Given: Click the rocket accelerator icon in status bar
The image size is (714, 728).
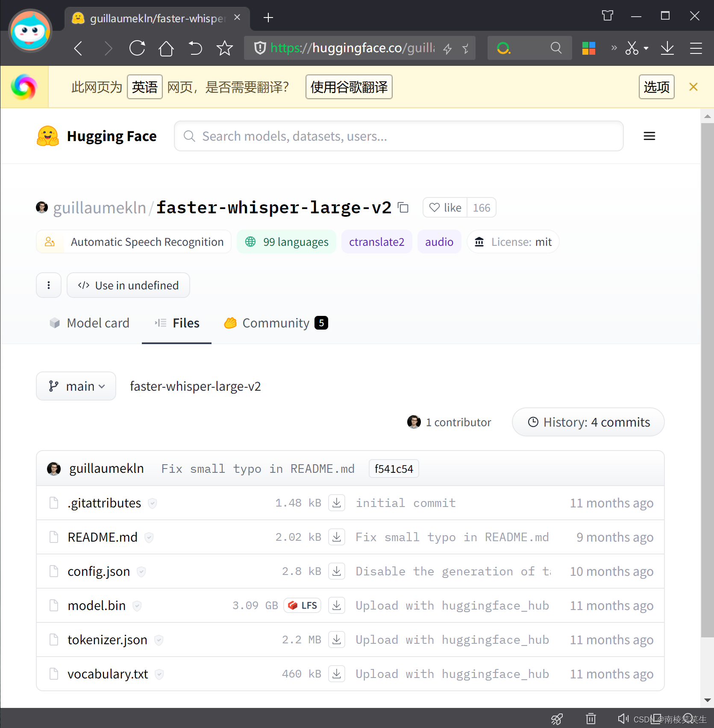Looking at the screenshot, I should tap(557, 719).
